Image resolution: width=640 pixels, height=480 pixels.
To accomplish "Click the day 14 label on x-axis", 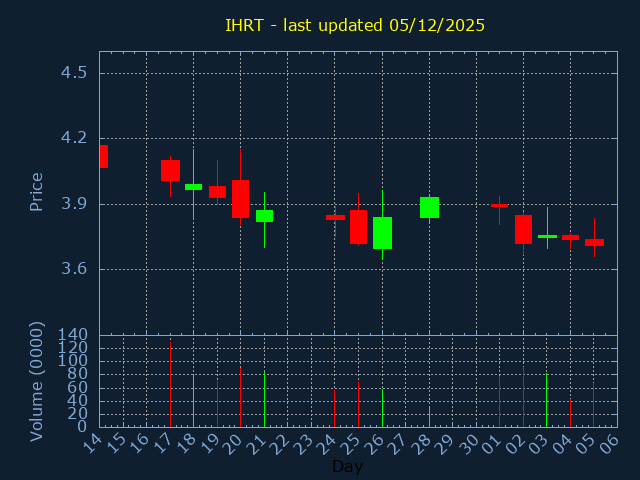I will tap(93, 445).
